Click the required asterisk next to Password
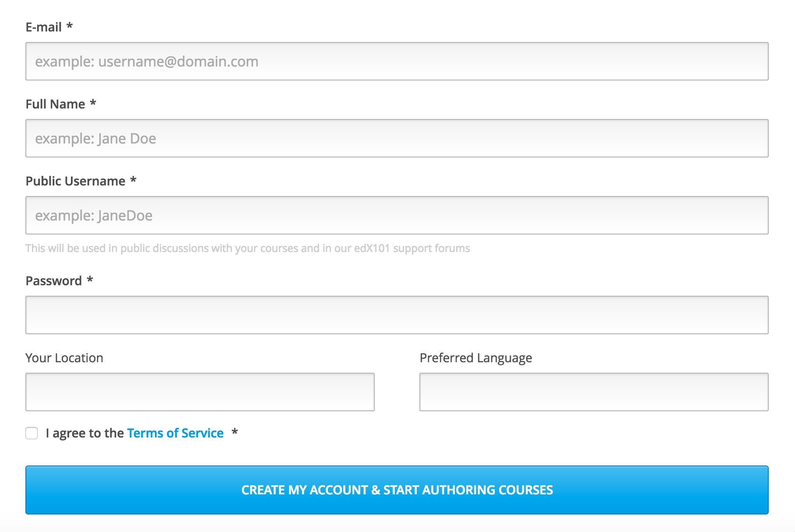The image size is (795, 532). [90, 280]
